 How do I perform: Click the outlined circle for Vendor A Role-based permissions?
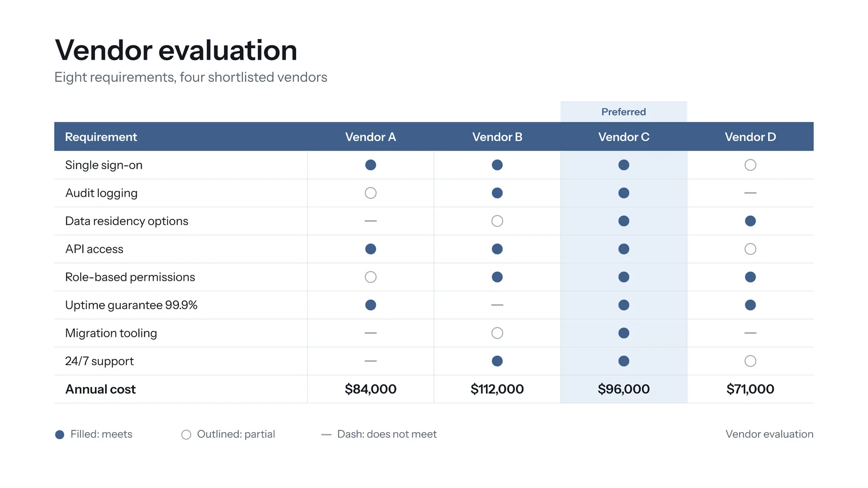[x=371, y=277]
